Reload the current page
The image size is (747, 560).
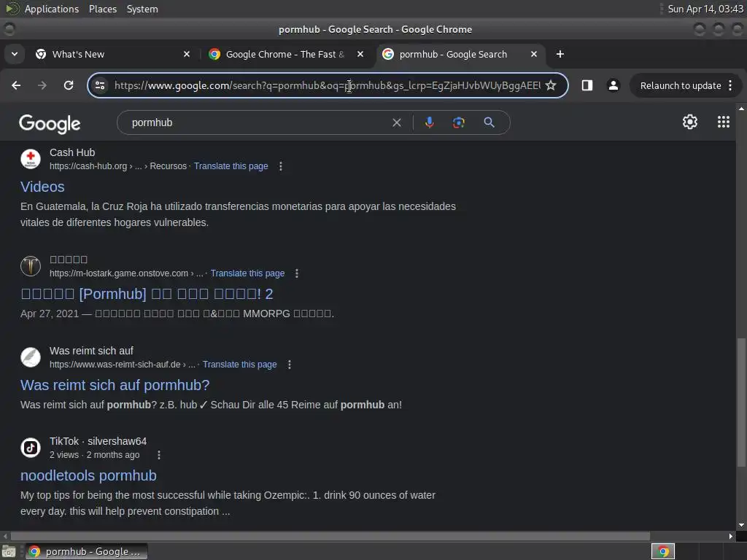(69, 85)
